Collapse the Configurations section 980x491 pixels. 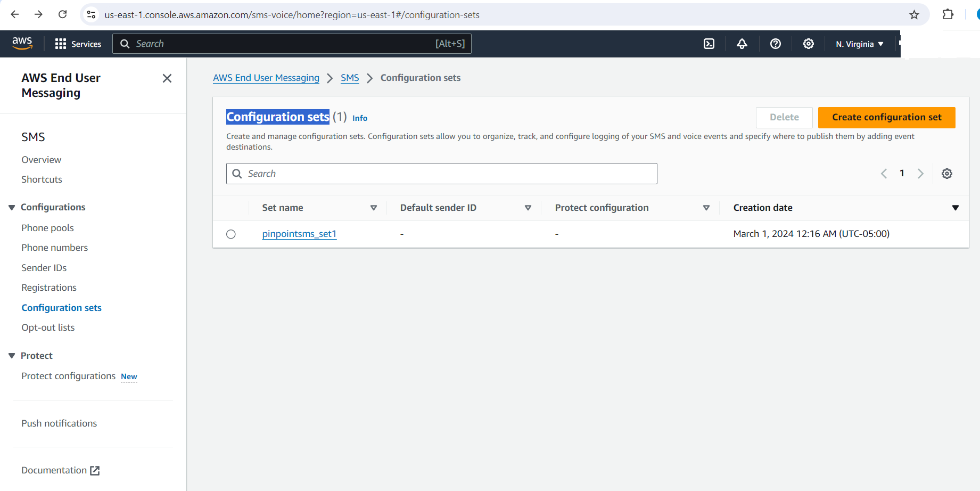(12, 207)
